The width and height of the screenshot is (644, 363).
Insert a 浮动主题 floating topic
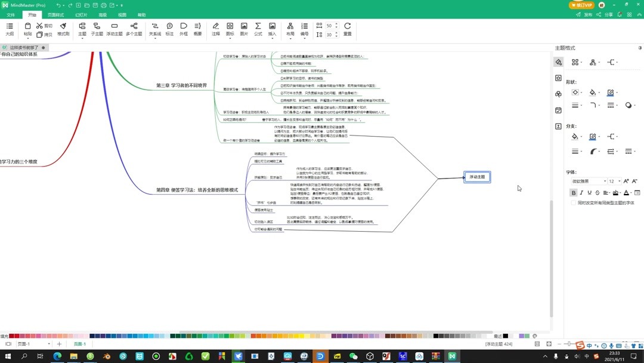point(114,30)
